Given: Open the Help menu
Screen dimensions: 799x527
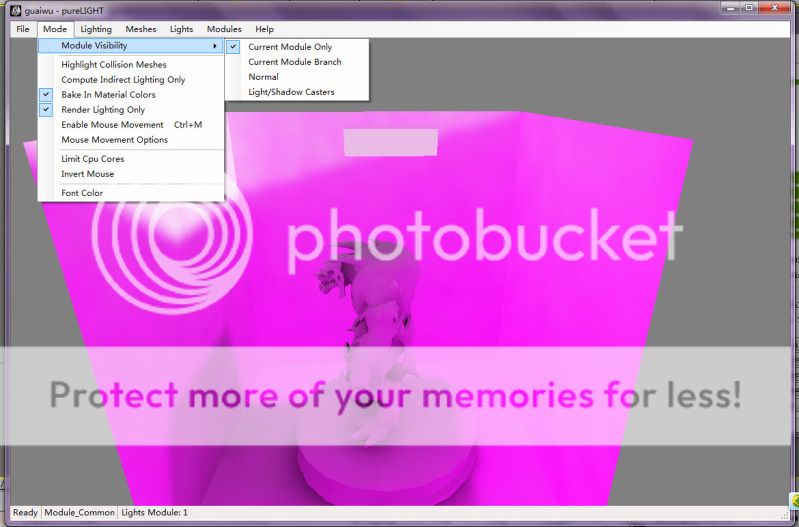Looking at the screenshot, I should 264,29.
